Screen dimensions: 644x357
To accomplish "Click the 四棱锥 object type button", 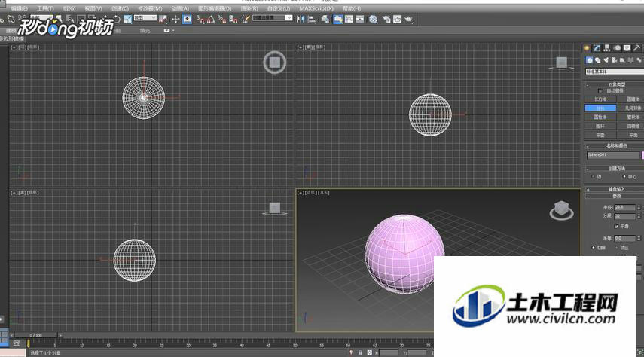I will 633,126.
